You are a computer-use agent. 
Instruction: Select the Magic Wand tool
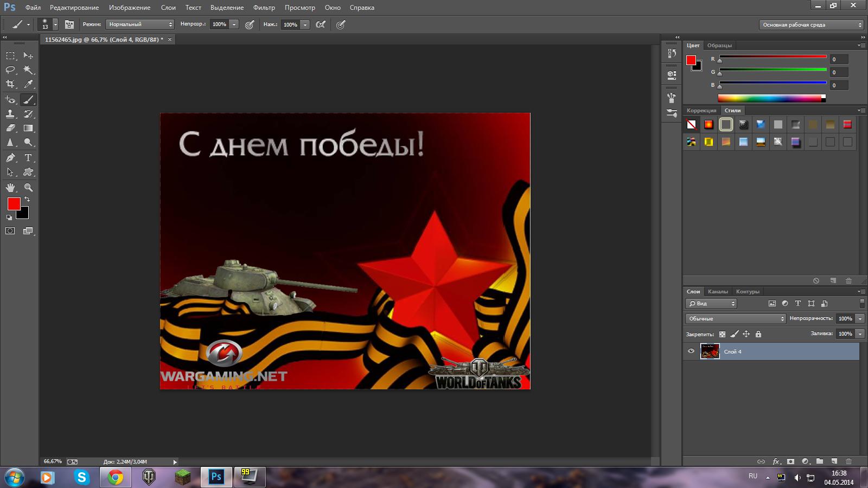pos(28,70)
